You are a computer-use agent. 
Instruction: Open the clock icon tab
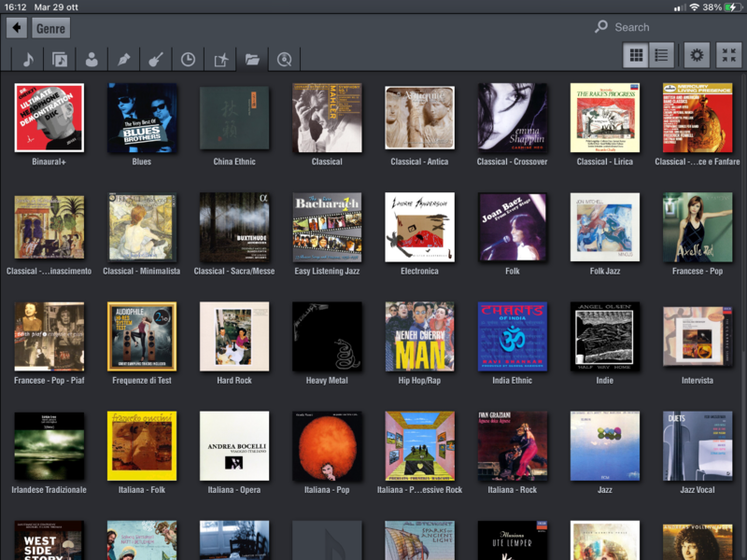coord(188,59)
